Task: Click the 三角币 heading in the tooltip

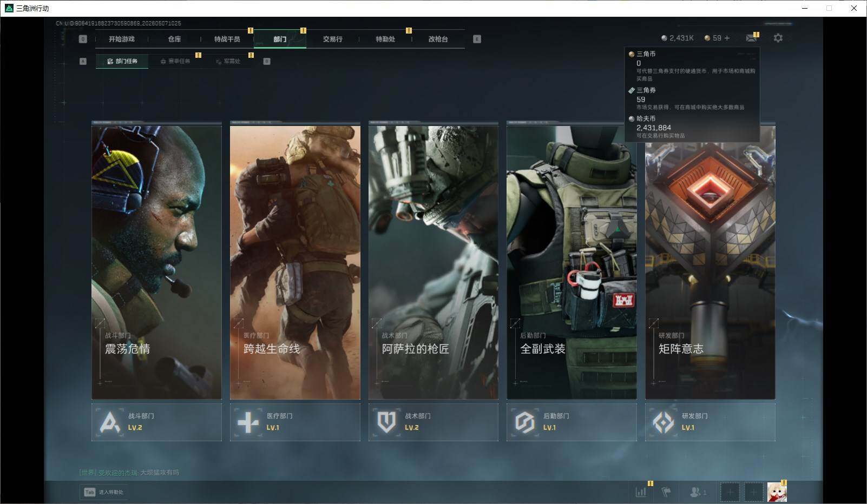Action: (646, 54)
